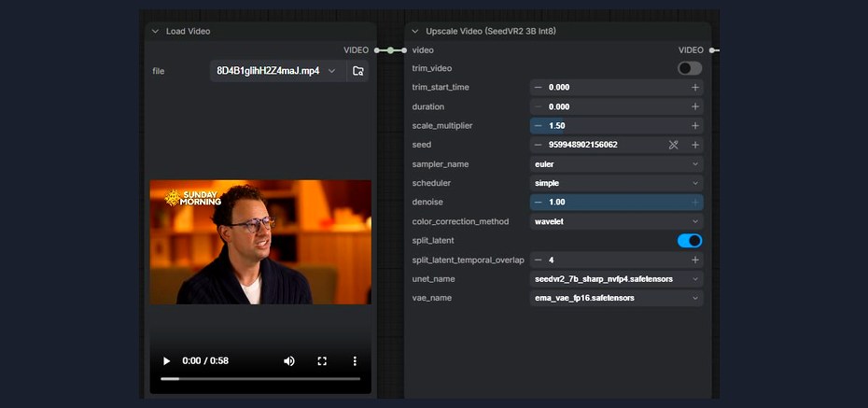Select file 8D4B1glihH2Z4maJ.mp4 dropdown
The image size is (868, 408).
(278, 71)
